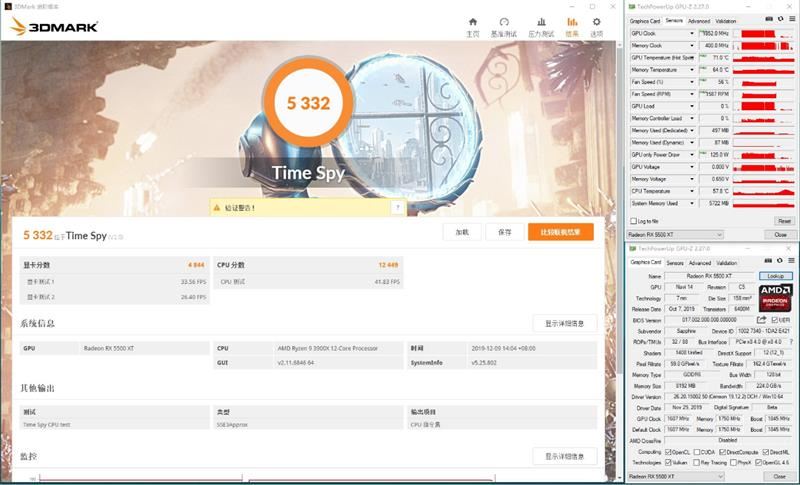Toggle the UEFI checkbox
The image size is (800, 485).
[x=774, y=320]
